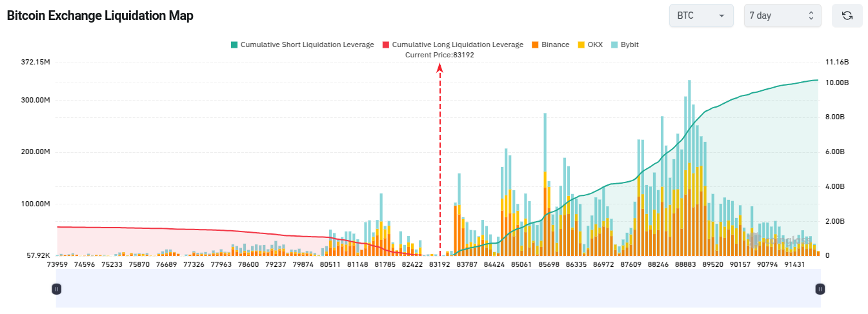Click right axis label 8.00B
868x314 pixels.
pyautogui.click(x=836, y=117)
